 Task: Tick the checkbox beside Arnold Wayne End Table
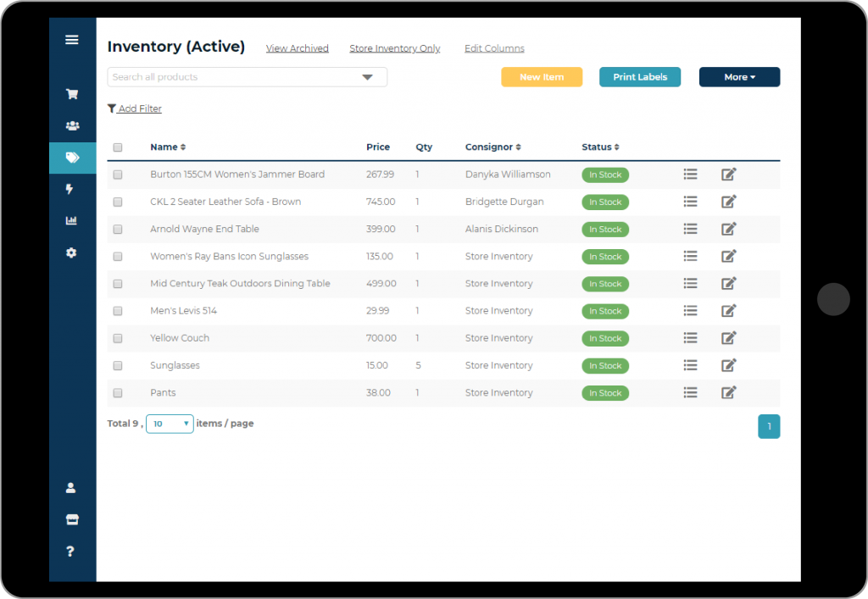(118, 229)
